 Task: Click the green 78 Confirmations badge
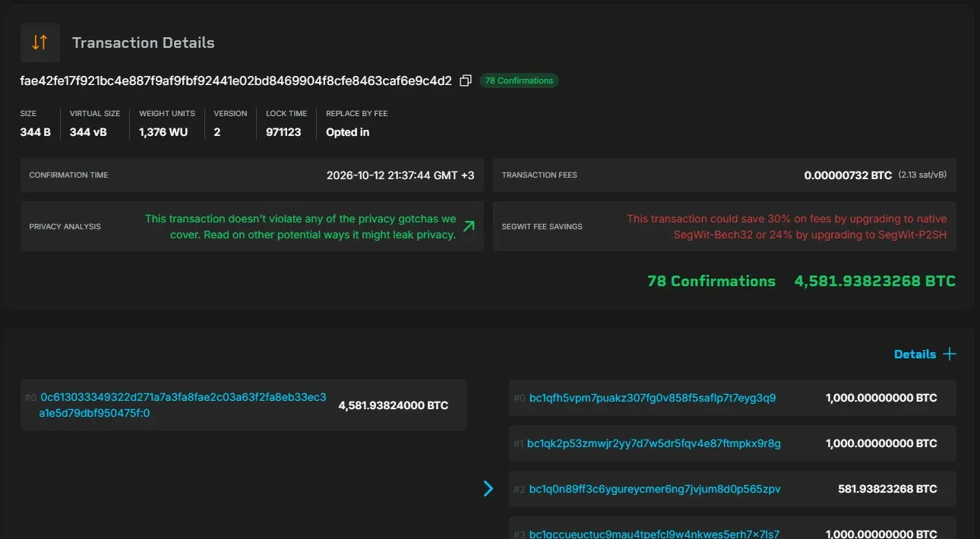(x=519, y=80)
